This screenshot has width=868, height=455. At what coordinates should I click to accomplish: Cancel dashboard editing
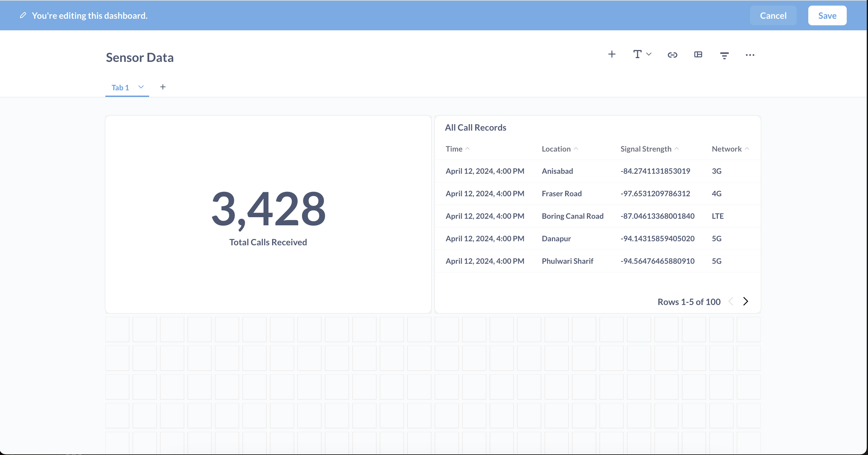(773, 16)
